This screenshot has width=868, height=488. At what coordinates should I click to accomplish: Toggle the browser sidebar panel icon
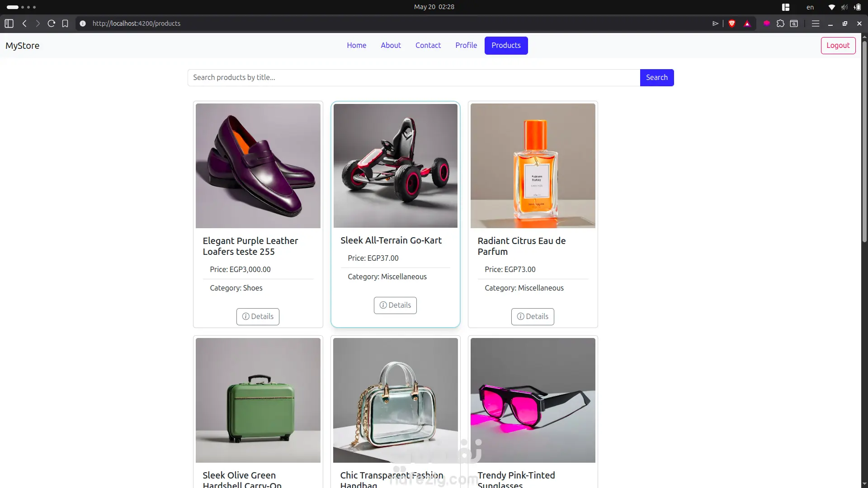pyautogui.click(x=9, y=23)
